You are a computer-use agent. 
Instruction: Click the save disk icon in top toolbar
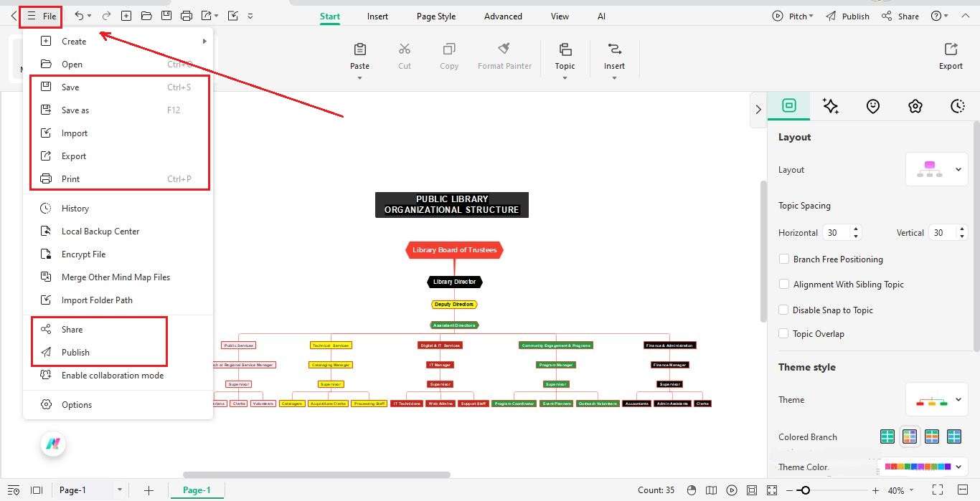[166, 16]
